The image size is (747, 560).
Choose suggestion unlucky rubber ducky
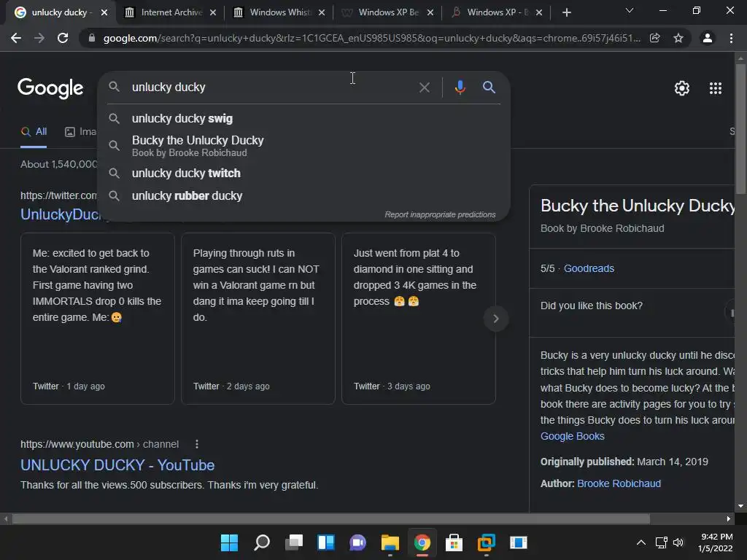coord(304,196)
